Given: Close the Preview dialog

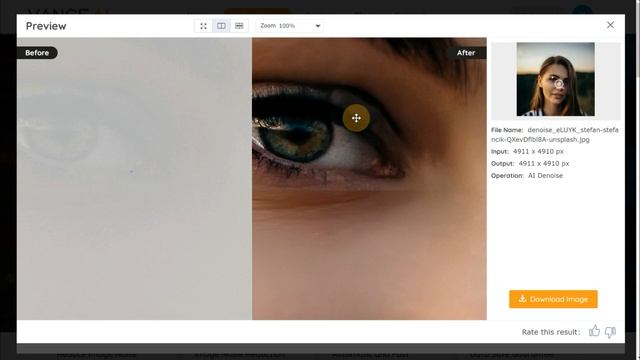Looking at the screenshot, I should (610, 25).
